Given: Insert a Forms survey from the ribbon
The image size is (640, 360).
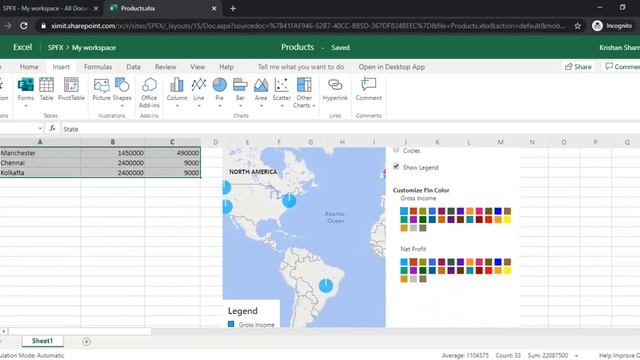Looking at the screenshot, I should [x=26, y=89].
